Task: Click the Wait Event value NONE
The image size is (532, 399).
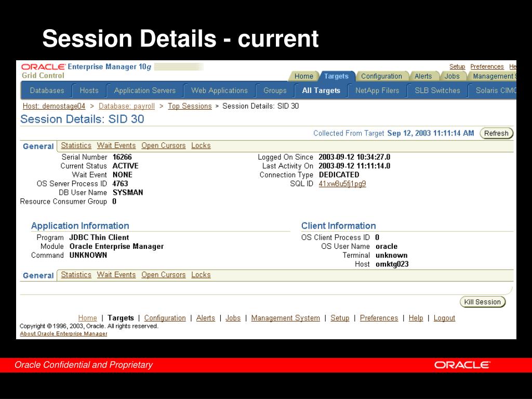Action: (x=123, y=175)
